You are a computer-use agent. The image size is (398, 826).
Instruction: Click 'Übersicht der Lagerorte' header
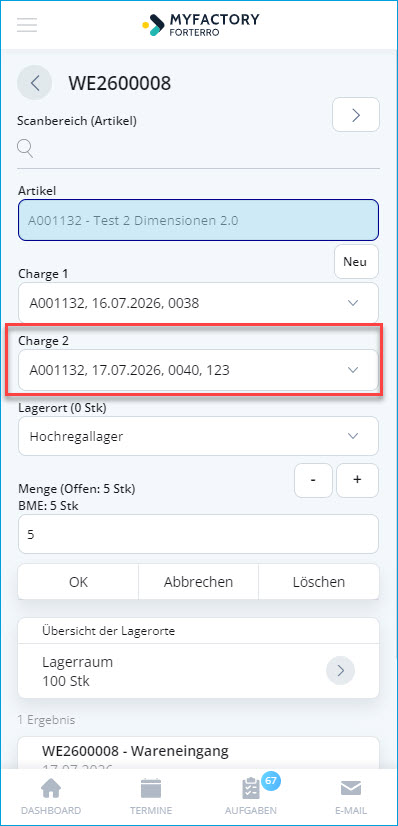click(x=108, y=632)
